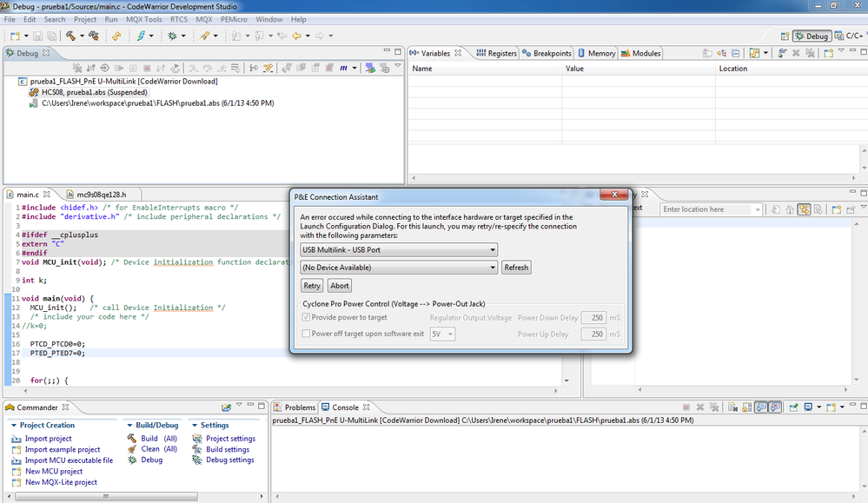Click the Debug settings link
This screenshot has width=868, height=503.
tap(230, 460)
